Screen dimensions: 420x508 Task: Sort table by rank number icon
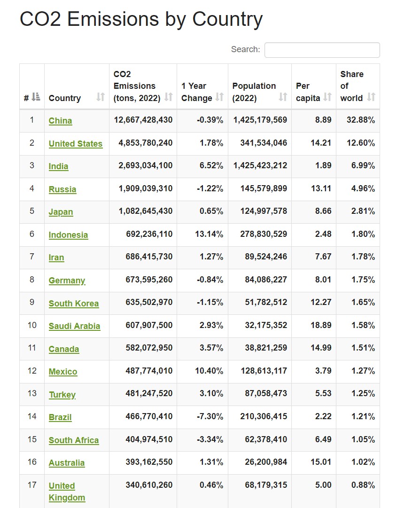pyautogui.click(x=36, y=98)
